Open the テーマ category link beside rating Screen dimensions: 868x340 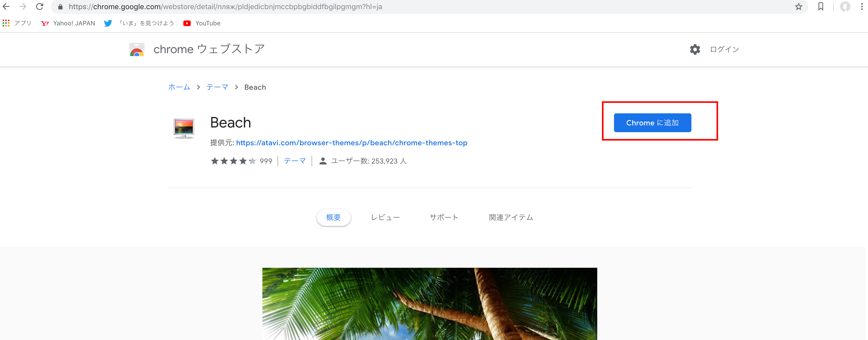(x=295, y=161)
